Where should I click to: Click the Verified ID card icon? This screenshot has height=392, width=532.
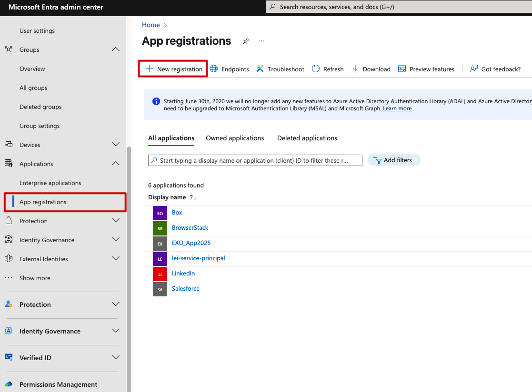[x=9, y=357]
